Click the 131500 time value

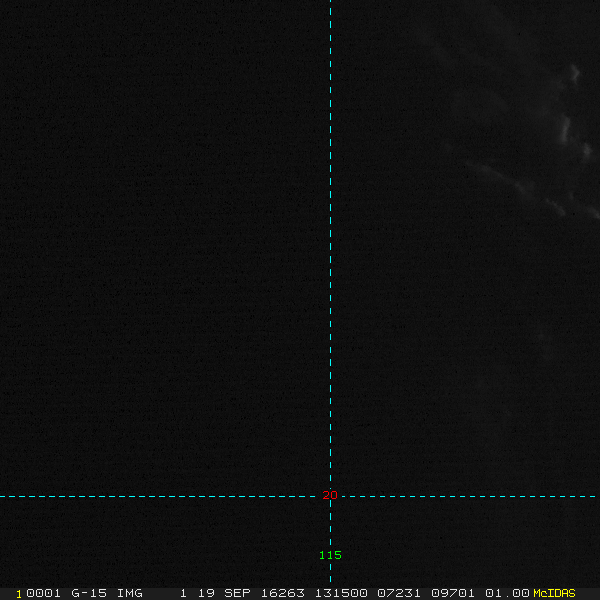tap(340, 593)
